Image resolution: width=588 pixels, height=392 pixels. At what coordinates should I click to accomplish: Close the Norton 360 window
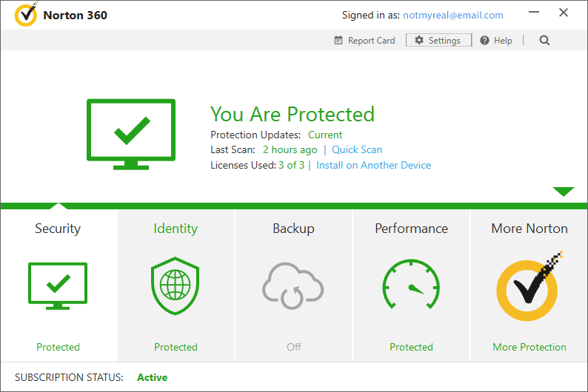pos(564,13)
